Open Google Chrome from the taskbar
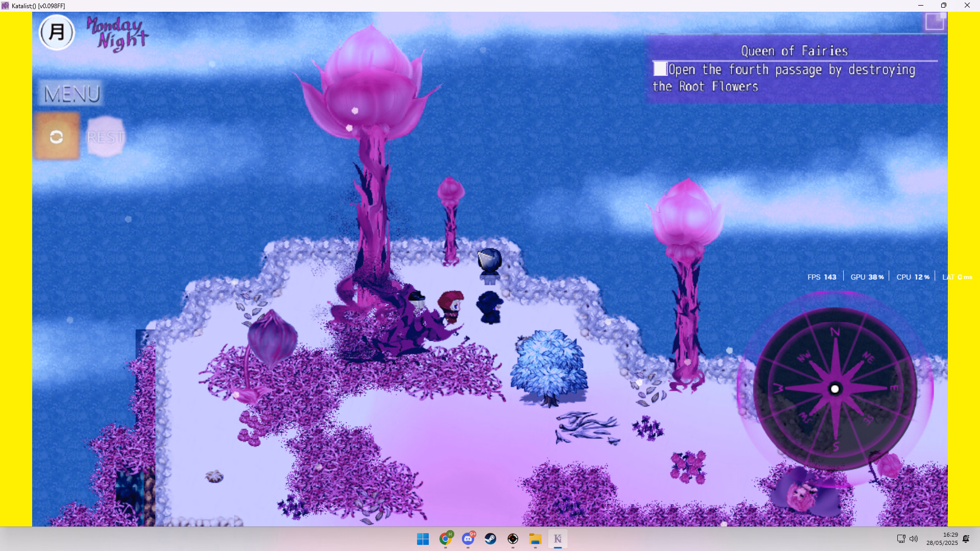Screen dimensions: 980x551 [446, 539]
